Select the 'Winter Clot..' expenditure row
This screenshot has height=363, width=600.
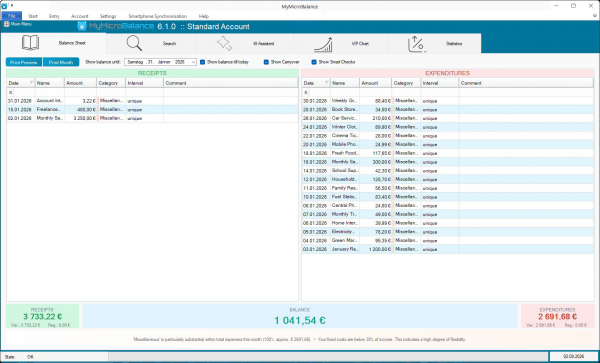(448, 127)
